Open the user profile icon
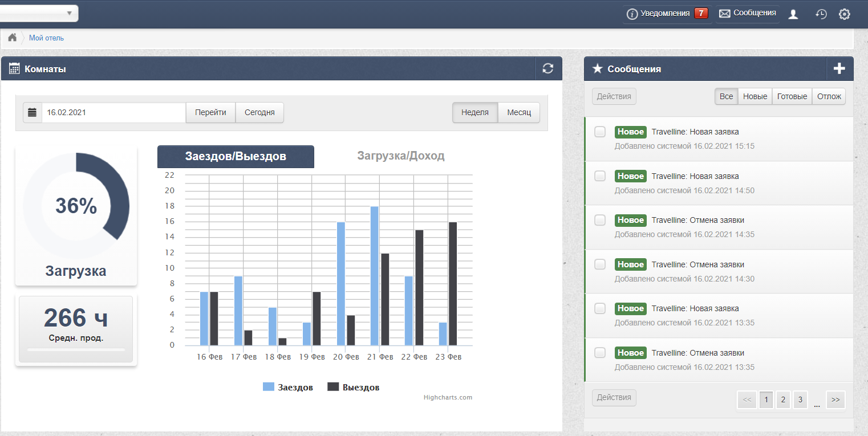The width and height of the screenshot is (868, 436). (793, 14)
